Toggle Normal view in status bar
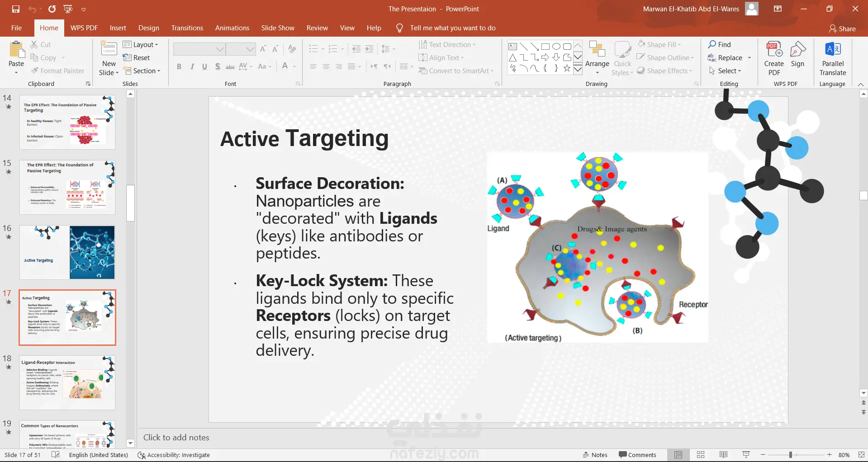This screenshot has height=462, width=868. 678,455
